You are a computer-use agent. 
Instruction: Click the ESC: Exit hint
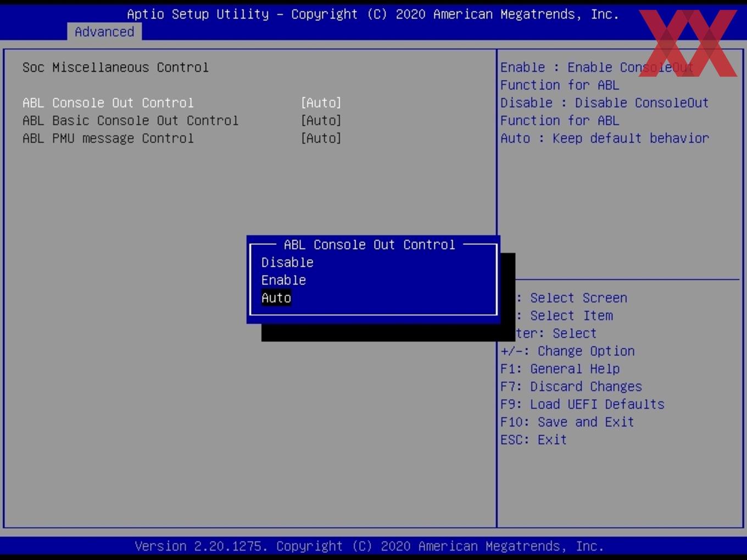click(x=533, y=440)
